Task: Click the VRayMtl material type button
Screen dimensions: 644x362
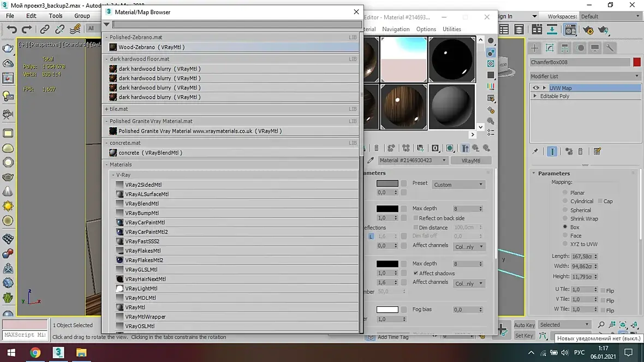Action: coord(470,160)
